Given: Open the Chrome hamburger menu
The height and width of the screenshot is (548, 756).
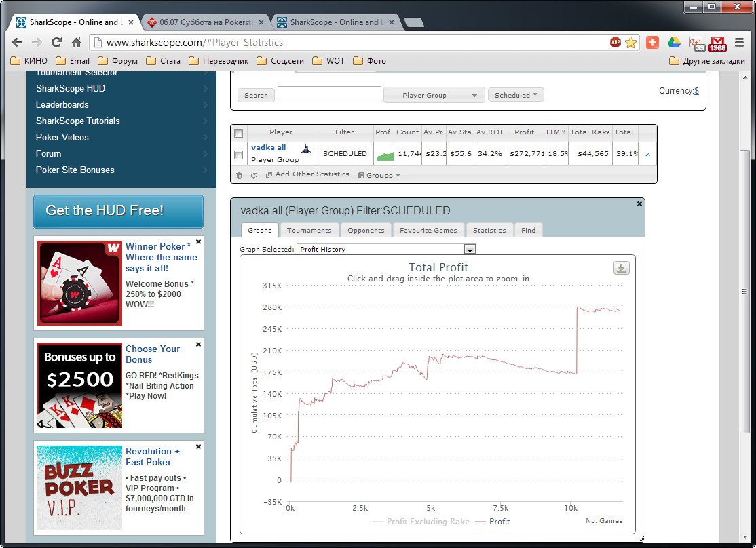Looking at the screenshot, I should tap(739, 43).
